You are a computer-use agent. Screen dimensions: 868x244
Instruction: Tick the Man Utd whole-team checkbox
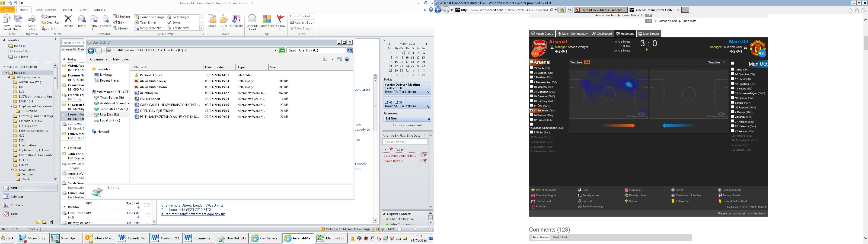733,63
